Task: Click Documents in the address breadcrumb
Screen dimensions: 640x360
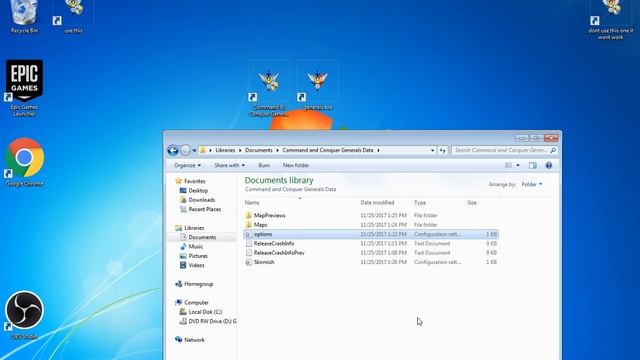Action: [258, 150]
